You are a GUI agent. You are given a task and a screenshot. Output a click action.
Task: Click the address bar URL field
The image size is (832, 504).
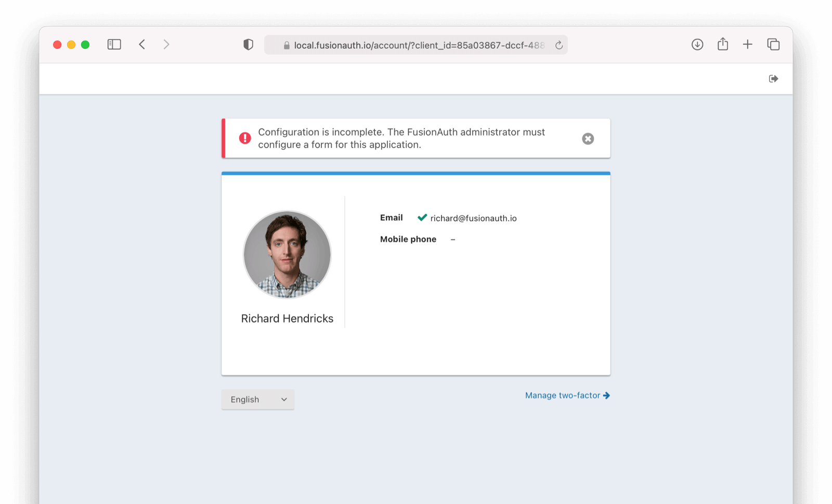[x=416, y=45]
